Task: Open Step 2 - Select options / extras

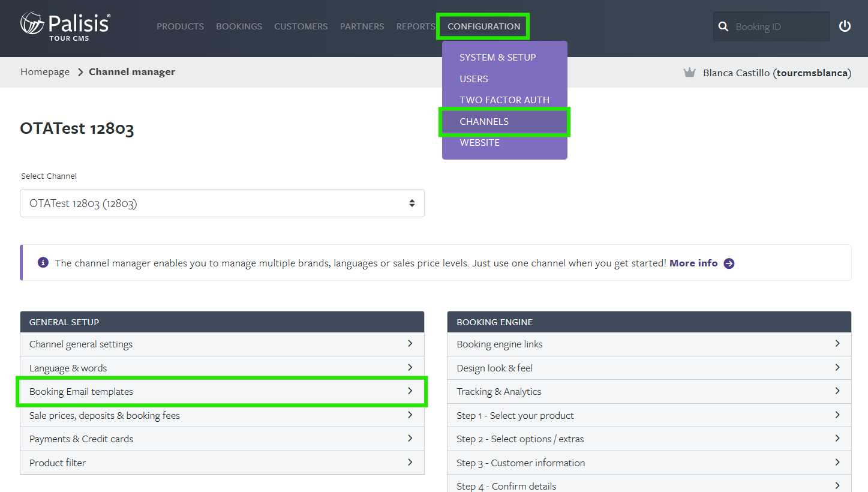Action: point(649,439)
